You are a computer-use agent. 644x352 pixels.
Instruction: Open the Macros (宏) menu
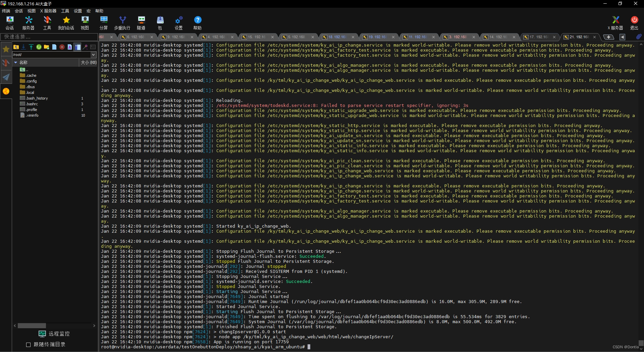(x=89, y=11)
